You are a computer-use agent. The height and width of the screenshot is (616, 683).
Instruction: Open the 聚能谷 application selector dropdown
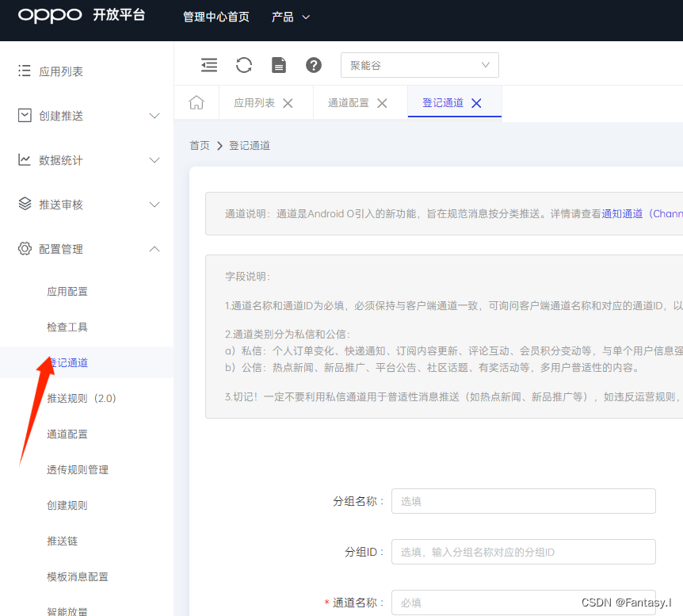tap(419, 65)
